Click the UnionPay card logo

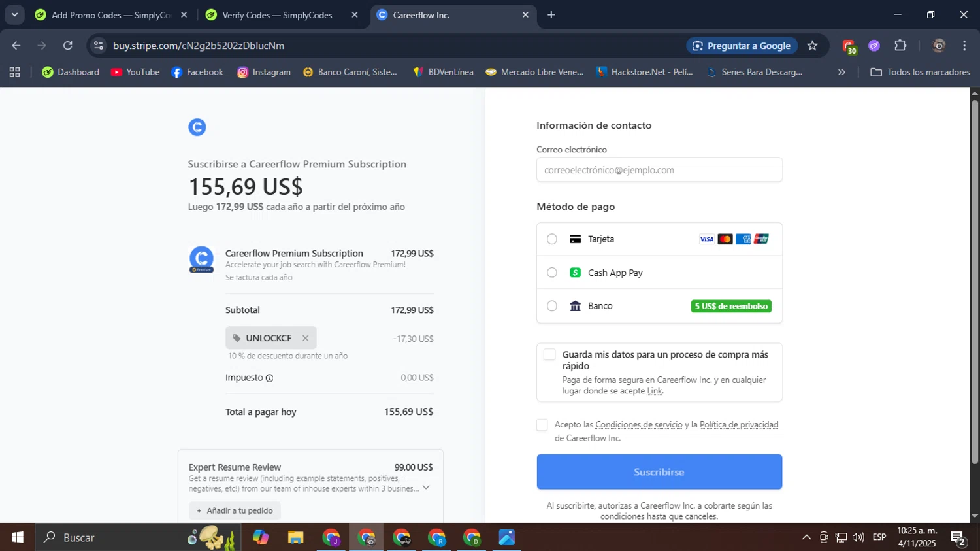click(761, 239)
